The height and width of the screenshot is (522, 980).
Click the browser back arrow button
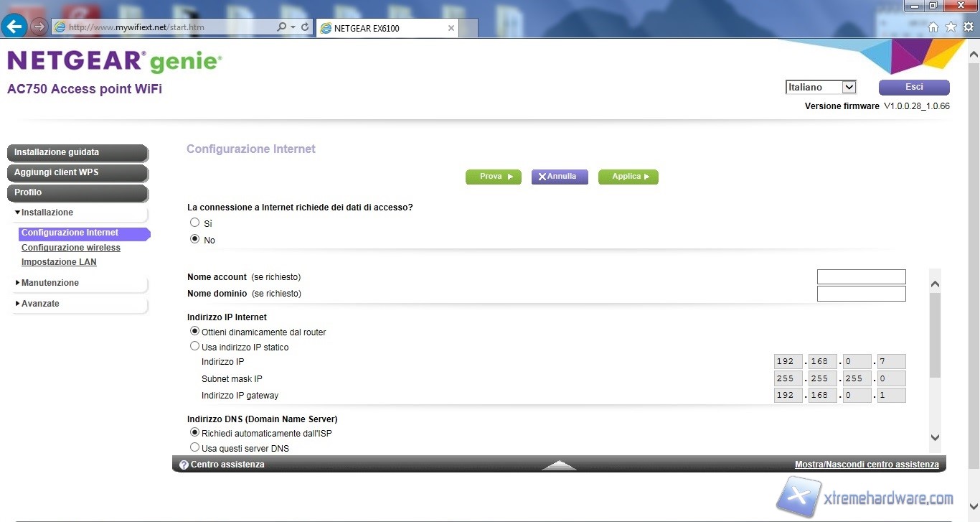[14, 27]
